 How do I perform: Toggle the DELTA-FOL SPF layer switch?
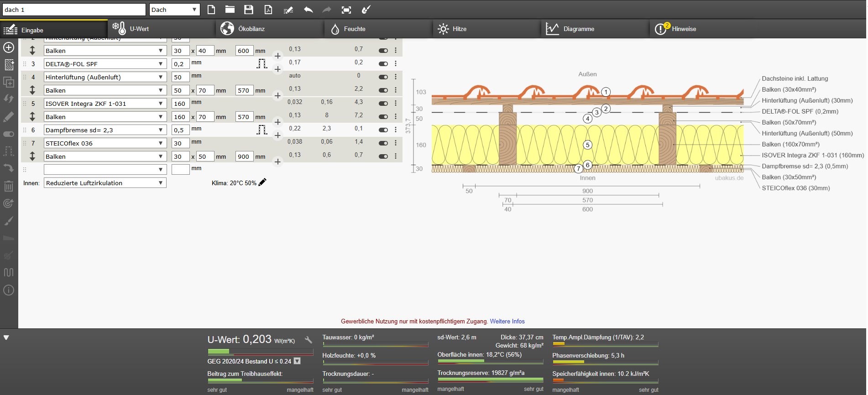pos(383,64)
